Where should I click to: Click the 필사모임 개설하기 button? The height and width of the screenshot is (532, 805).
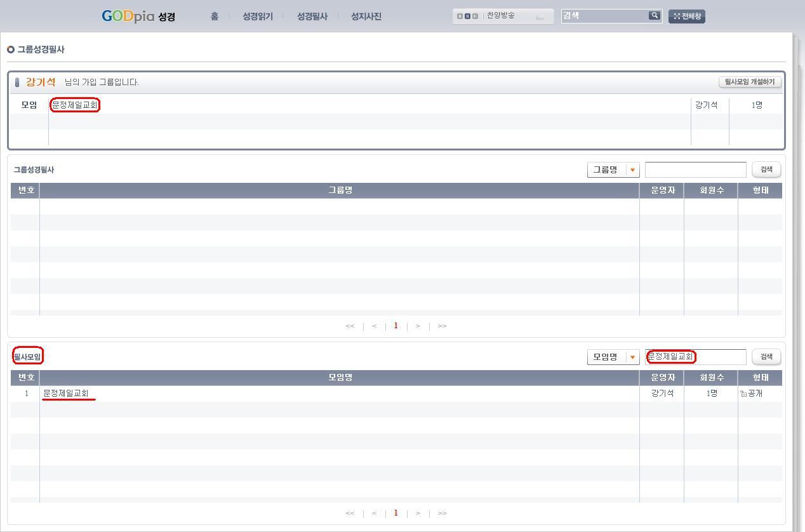[750, 82]
